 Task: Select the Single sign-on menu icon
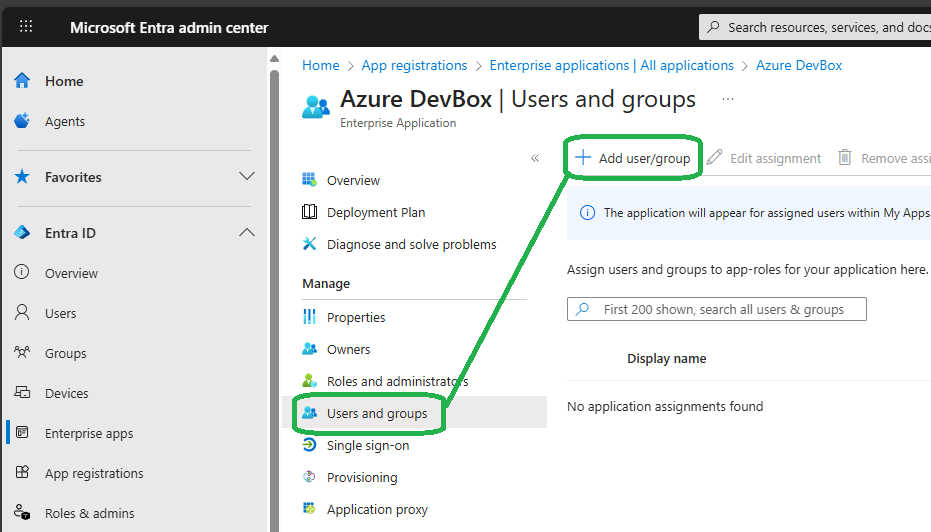pyautogui.click(x=310, y=445)
